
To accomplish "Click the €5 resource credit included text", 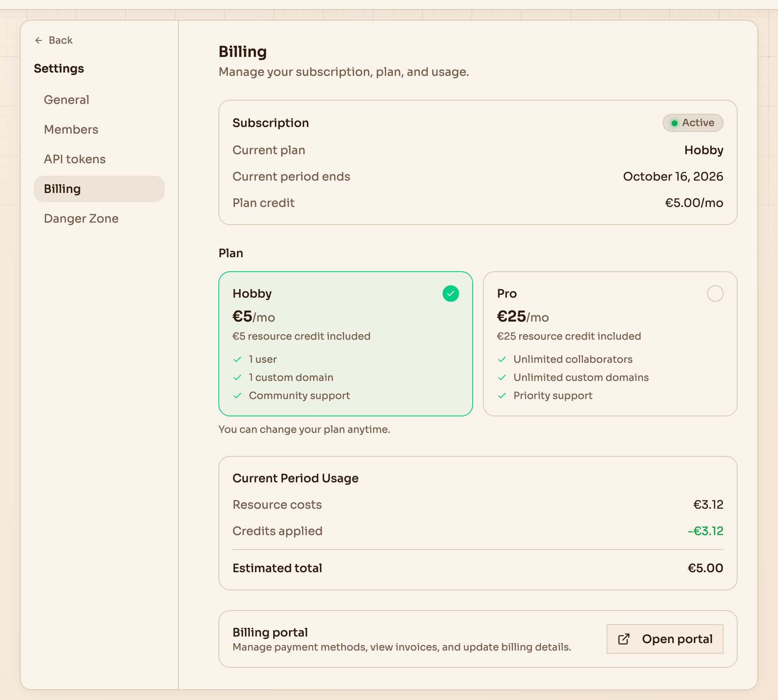I will tap(301, 336).
